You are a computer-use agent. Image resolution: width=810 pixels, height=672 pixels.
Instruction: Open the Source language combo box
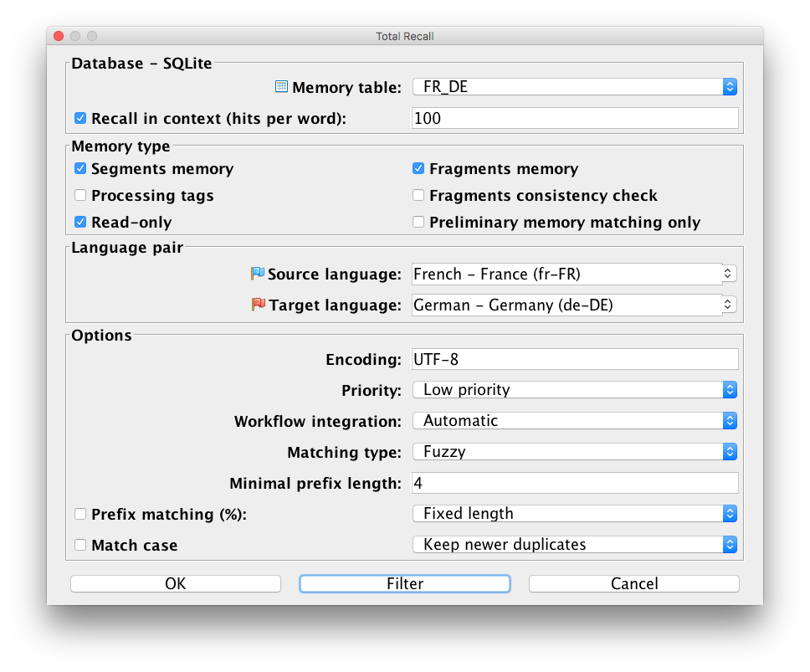tap(574, 274)
